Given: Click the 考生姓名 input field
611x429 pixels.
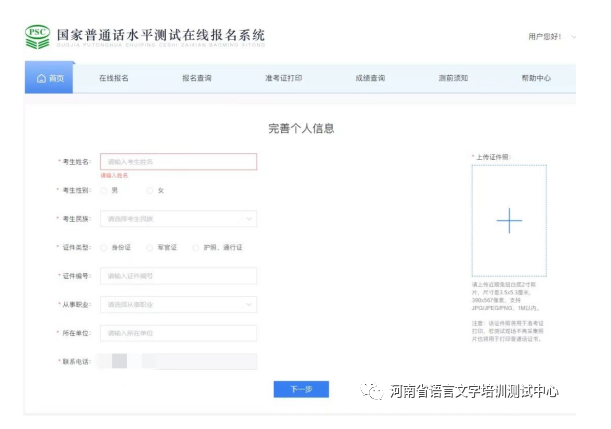Looking at the screenshot, I should coord(178,162).
